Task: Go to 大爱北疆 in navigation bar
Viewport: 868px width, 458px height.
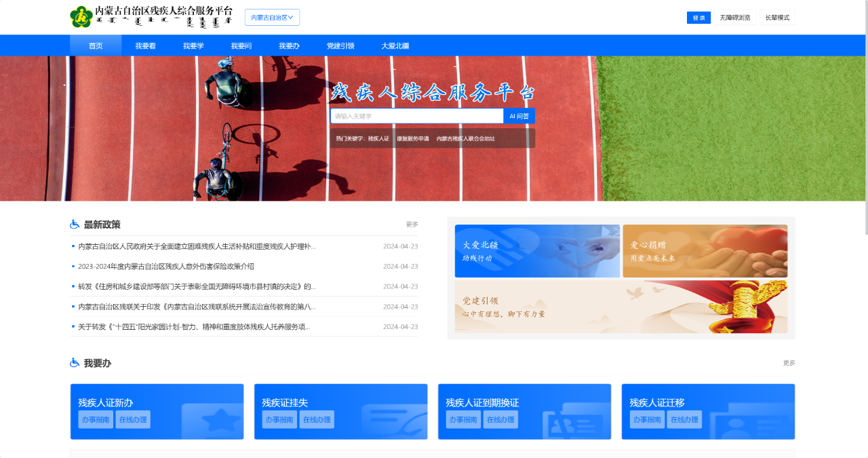Action: click(x=395, y=46)
